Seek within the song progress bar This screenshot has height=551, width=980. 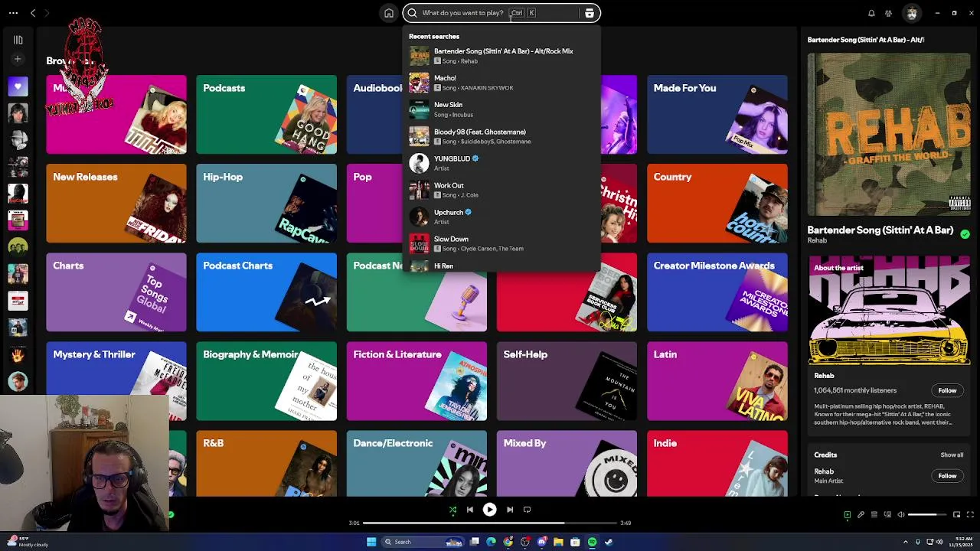point(490,523)
